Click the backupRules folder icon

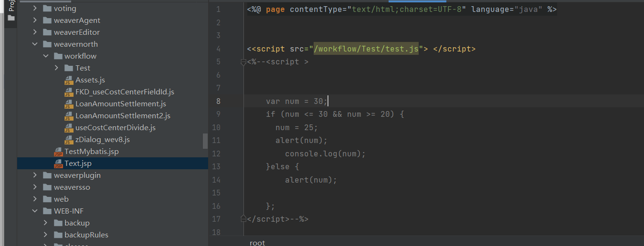[x=58, y=235]
